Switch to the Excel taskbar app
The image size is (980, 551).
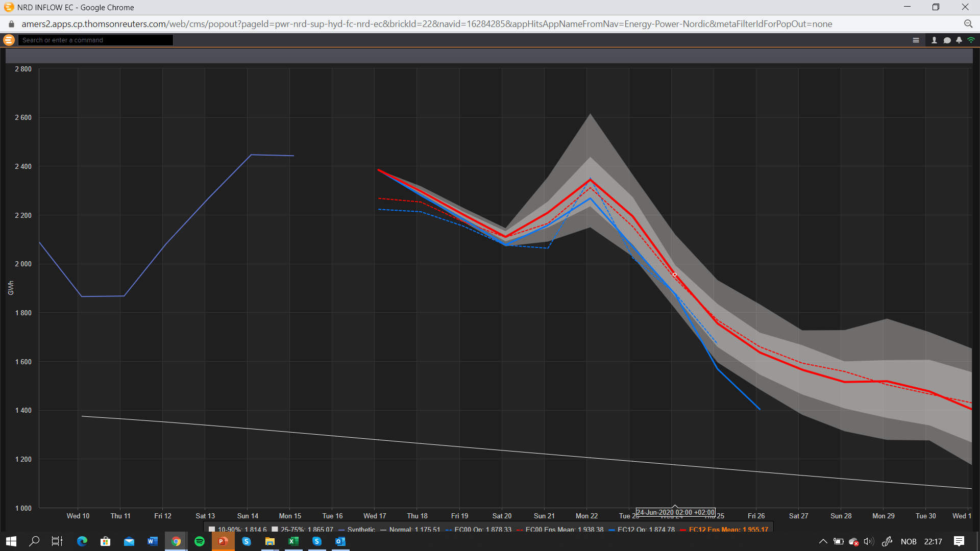tap(293, 541)
